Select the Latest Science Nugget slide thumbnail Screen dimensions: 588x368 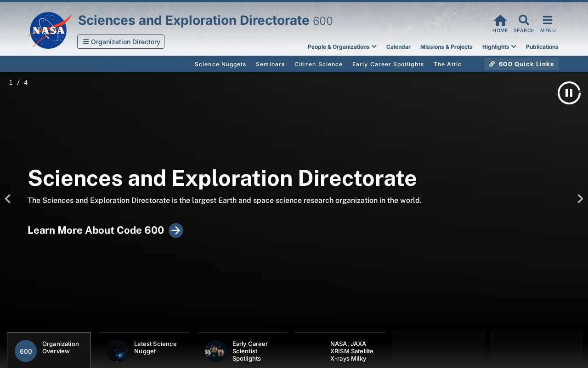(144, 350)
